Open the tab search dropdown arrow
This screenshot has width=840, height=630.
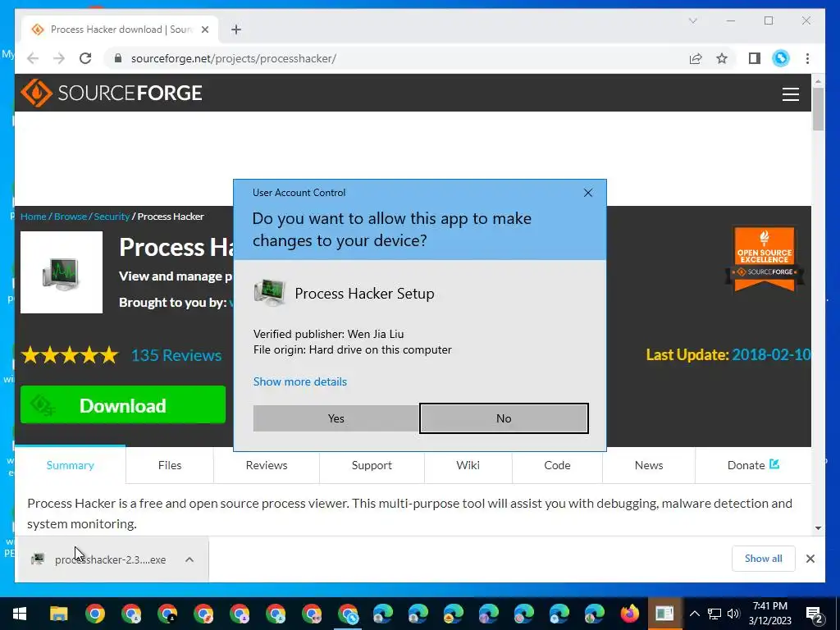[x=692, y=21]
